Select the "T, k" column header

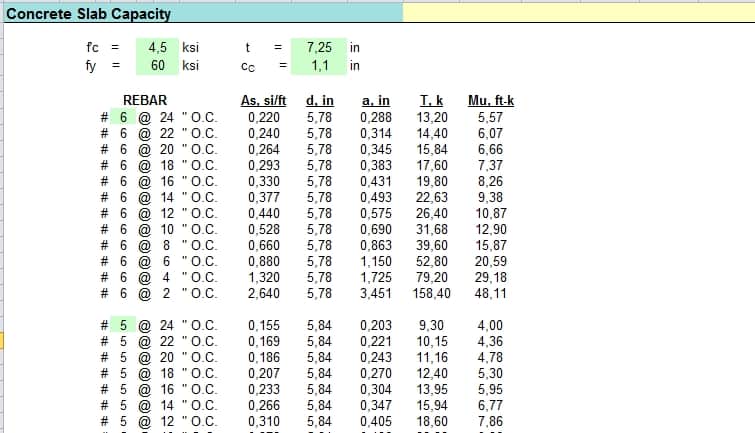click(431, 100)
